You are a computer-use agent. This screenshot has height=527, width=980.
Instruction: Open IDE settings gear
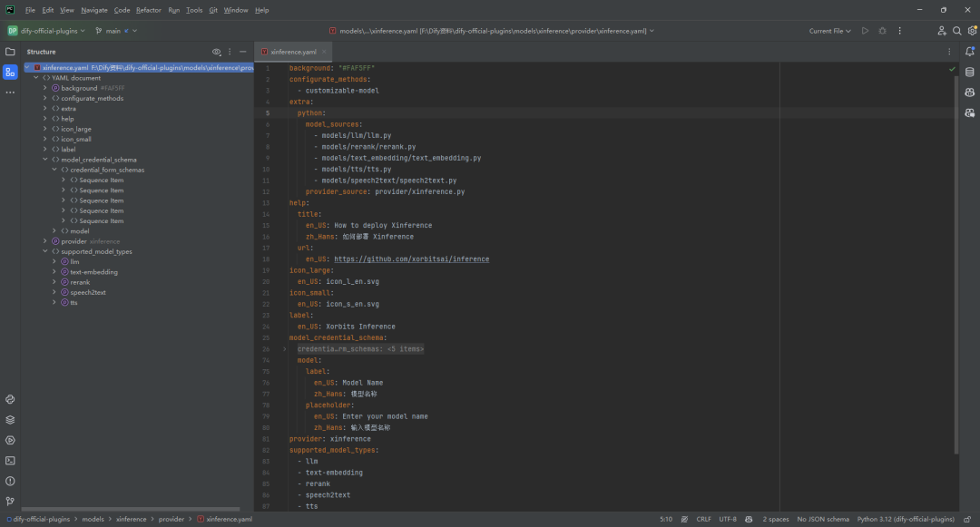972,31
